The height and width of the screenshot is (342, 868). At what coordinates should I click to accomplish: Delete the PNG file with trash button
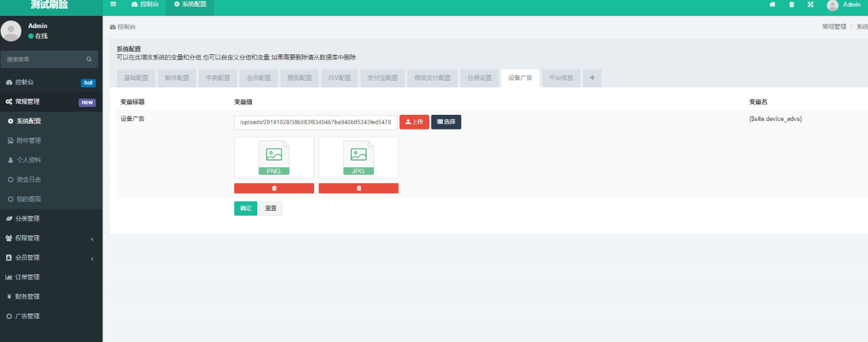pyautogui.click(x=274, y=188)
